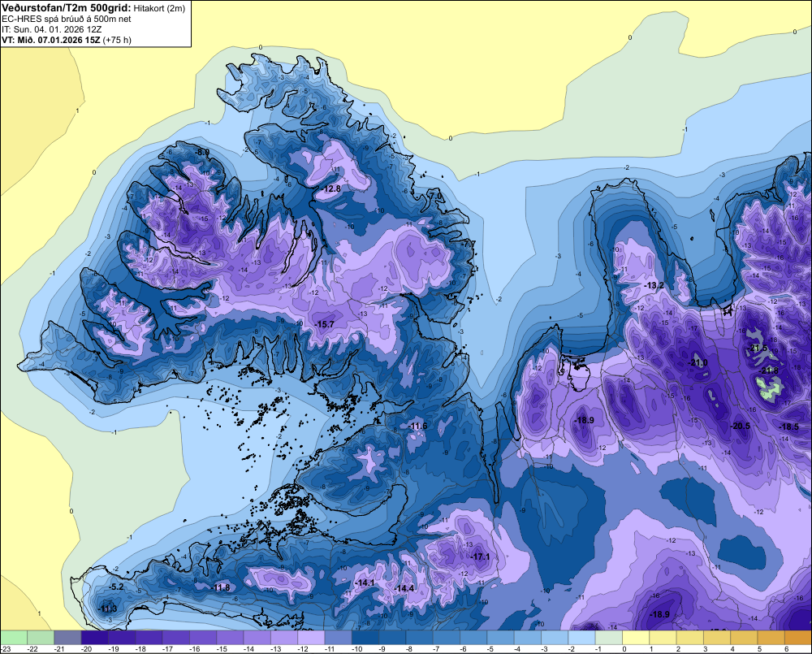
Task: Click the '6' legend scale label
Action: 786,649
